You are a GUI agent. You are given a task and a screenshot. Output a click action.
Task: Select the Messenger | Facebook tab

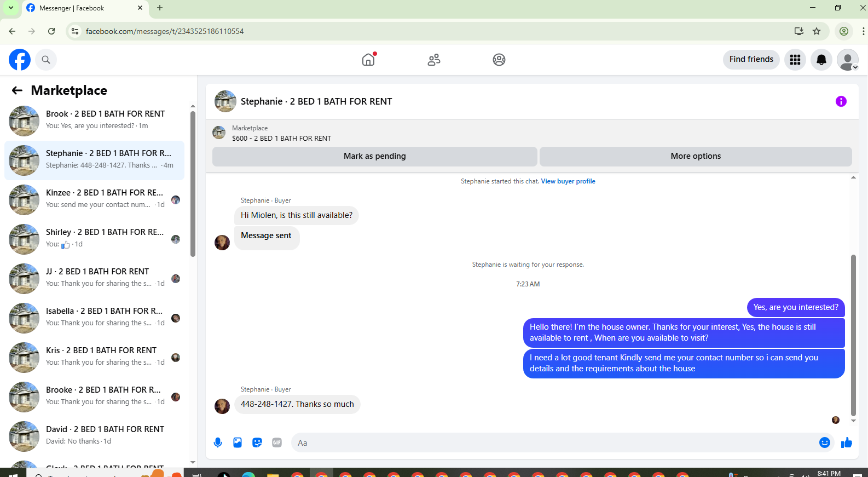coord(85,8)
